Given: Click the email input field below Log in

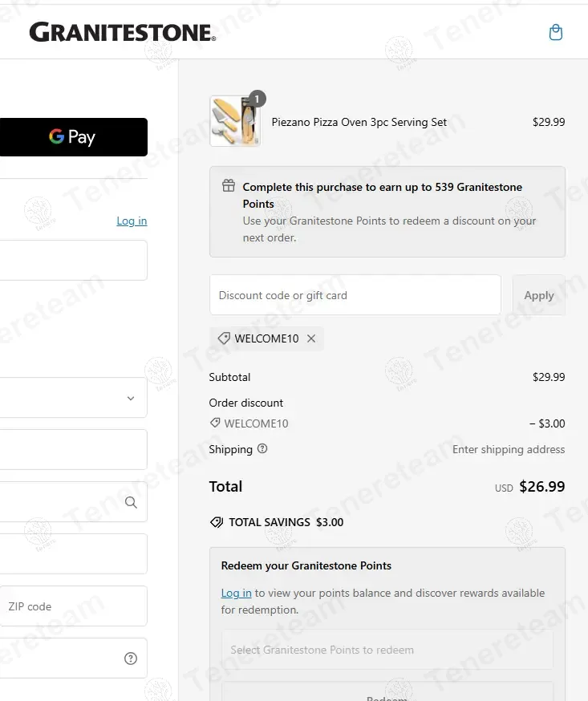Looking at the screenshot, I should point(73,260).
